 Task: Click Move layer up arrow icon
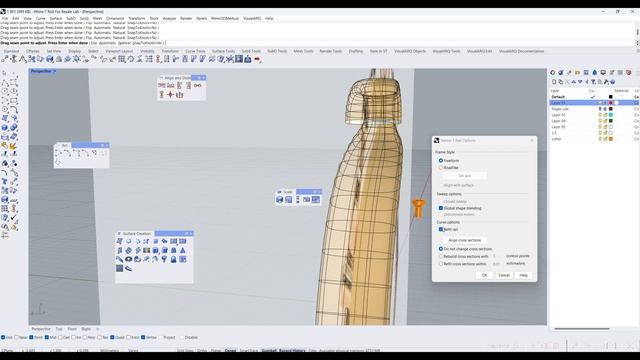tap(573, 82)
